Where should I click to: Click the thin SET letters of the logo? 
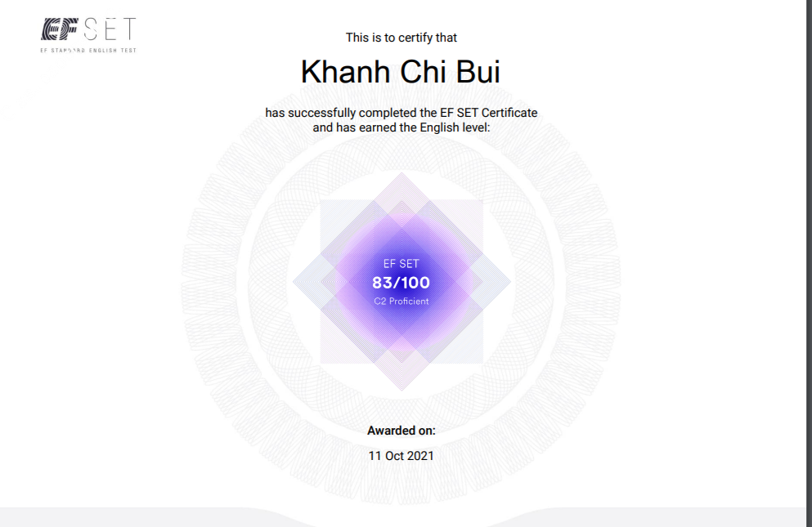coord(109,30)
